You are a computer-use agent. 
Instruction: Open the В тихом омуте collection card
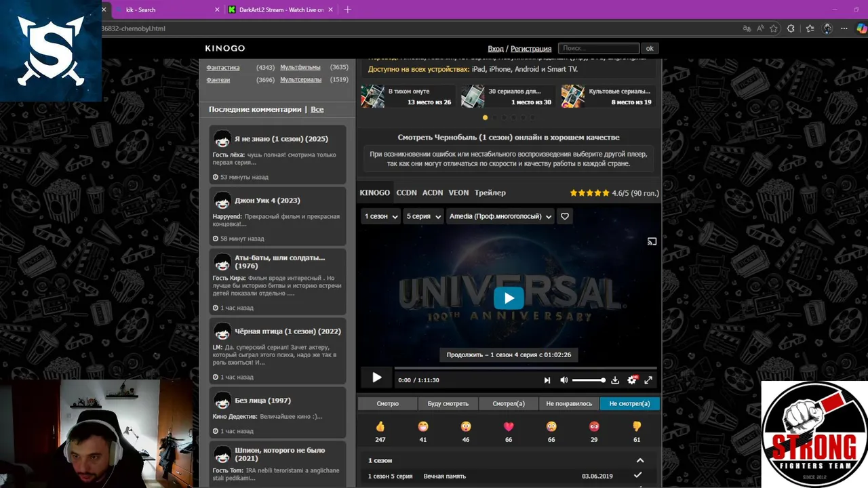(407, 96)
